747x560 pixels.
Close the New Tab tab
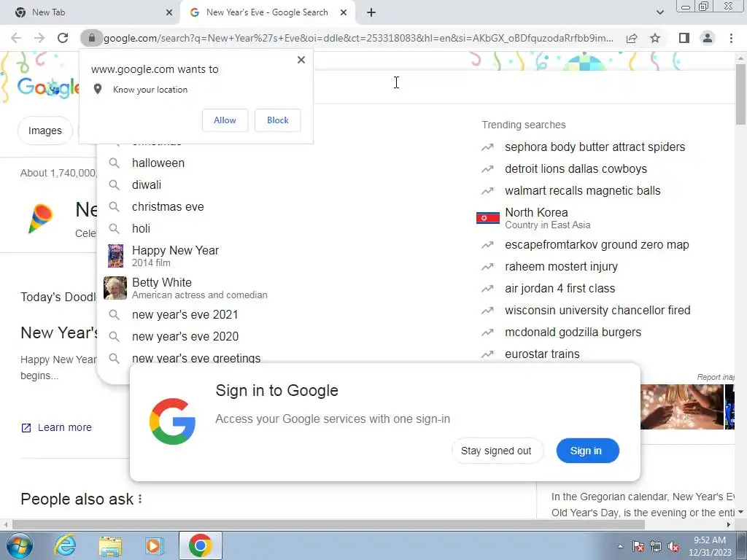click(x=169, y=12)
